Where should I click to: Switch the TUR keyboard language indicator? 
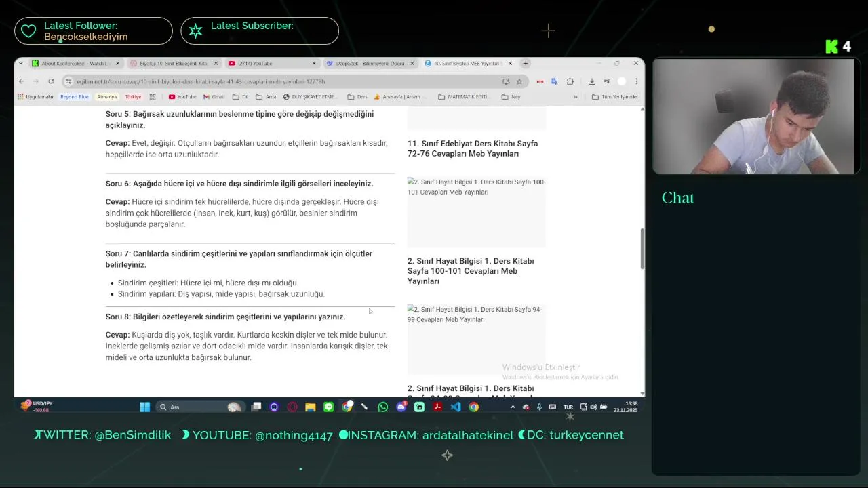click(x=568, y=407)
